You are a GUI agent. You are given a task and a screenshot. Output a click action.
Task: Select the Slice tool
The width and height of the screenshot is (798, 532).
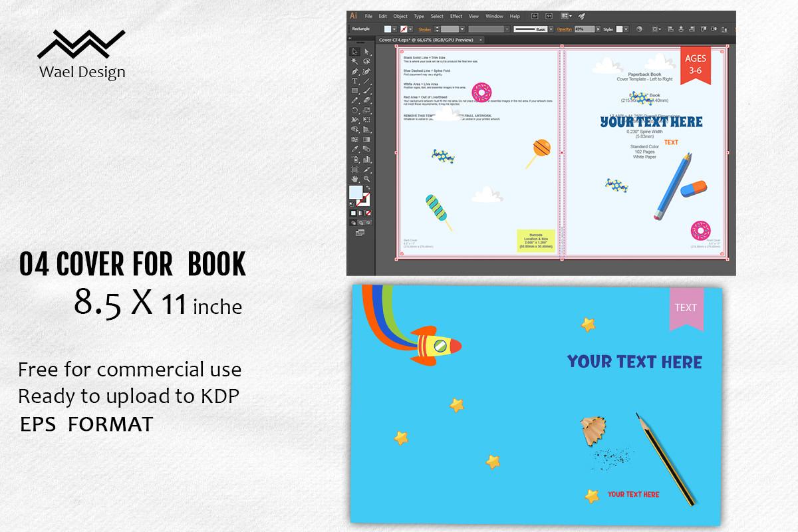(x=366, y=170)
